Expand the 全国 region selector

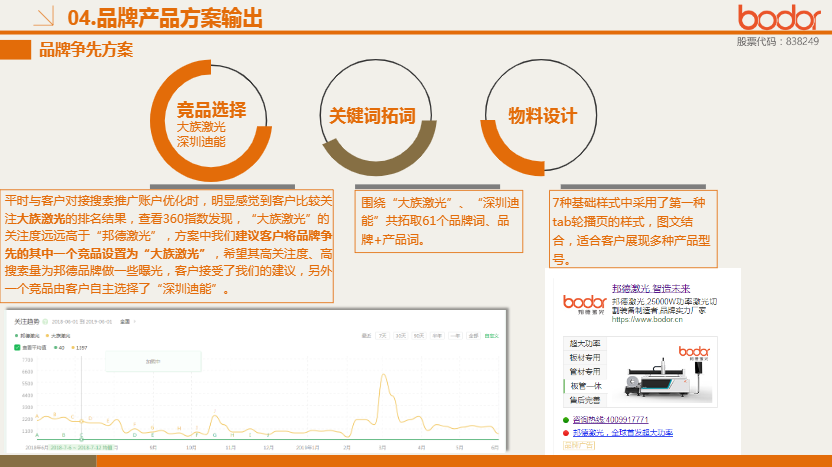[127, 322]
